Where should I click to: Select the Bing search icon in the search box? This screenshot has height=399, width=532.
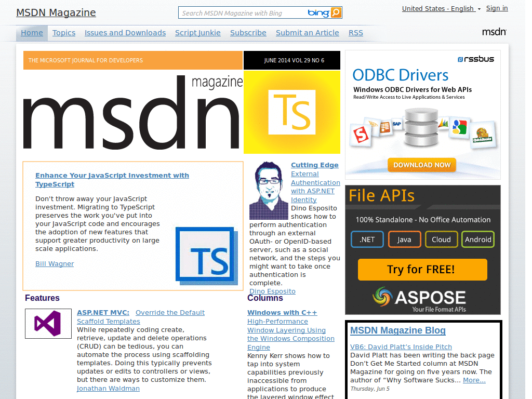[x=337, y=12]
